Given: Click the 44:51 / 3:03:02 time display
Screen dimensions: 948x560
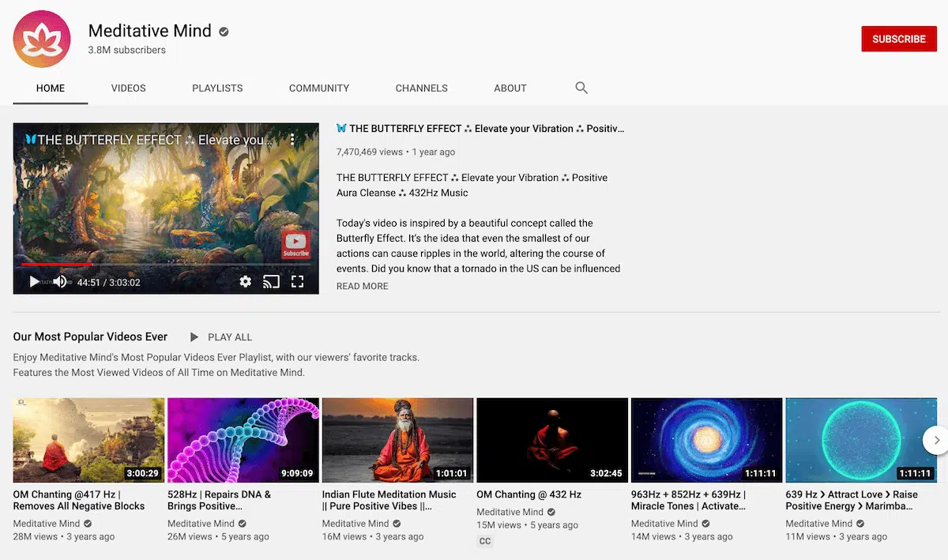Looking at the screenshot, I should pos(109,282).
